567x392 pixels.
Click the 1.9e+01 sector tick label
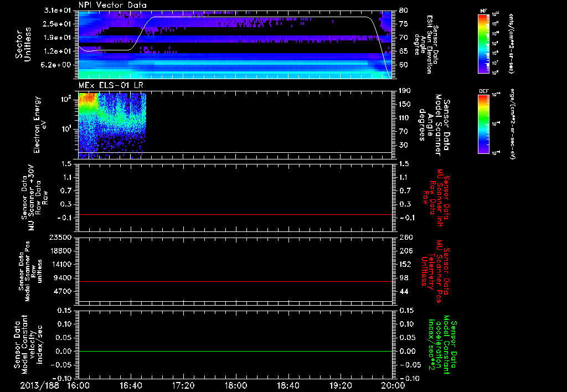58,38
